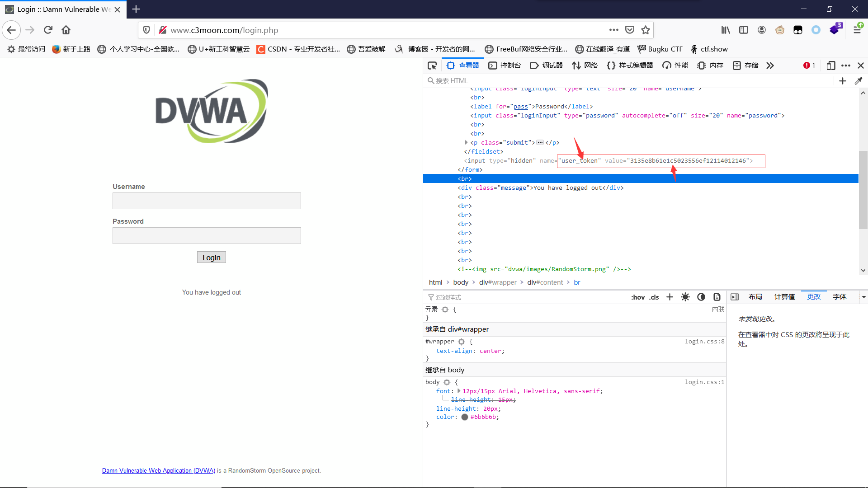Screen dimensions: 868x488
Task: Click the red error count indicator
Action: [809, 66]
